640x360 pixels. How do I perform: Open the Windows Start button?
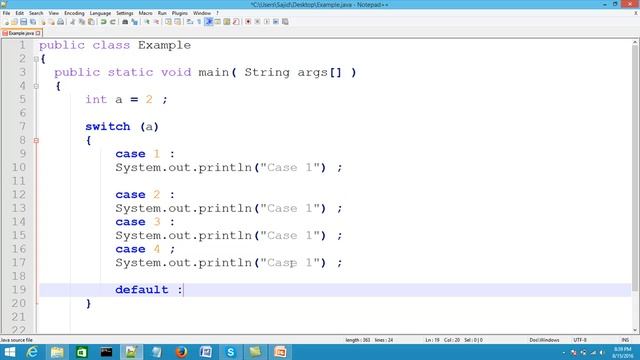click(x=9, y=352)
